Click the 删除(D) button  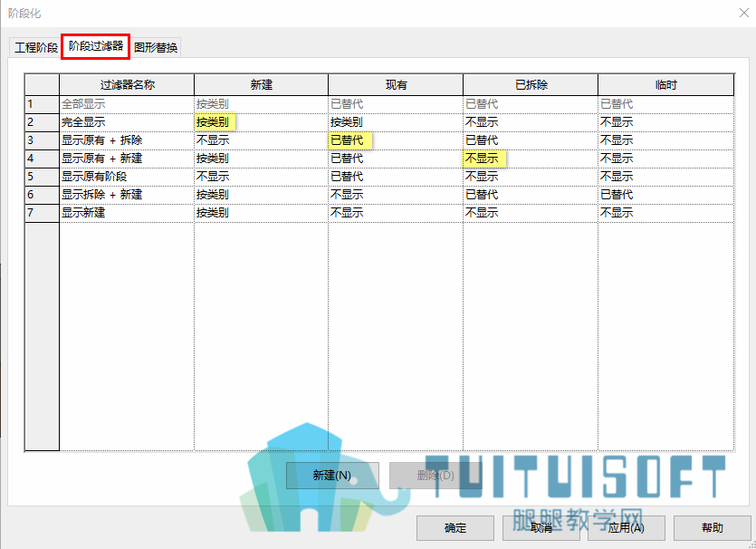pos(435,476)
